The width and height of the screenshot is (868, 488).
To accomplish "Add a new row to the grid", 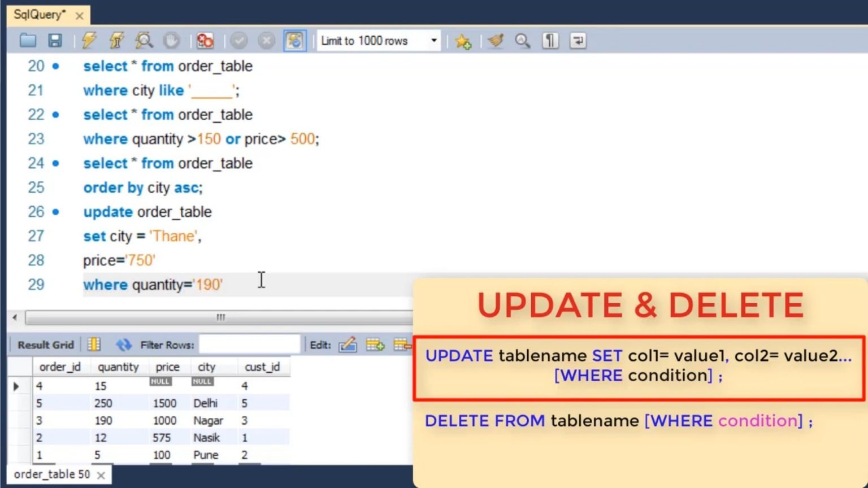I will (375, 345).
